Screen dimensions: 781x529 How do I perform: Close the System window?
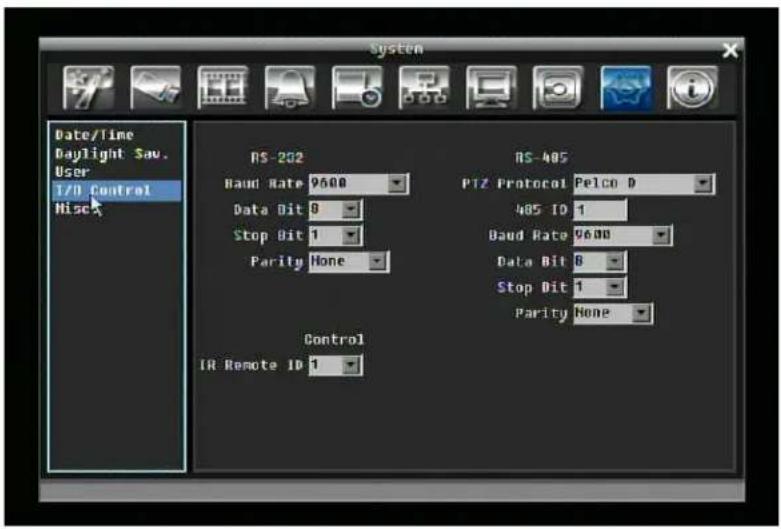(x=730, y=50)
